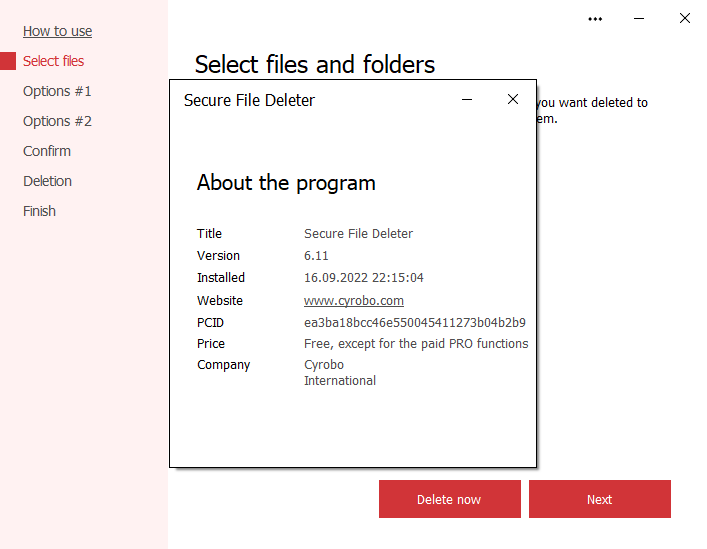Image resolution: width=707 pixels, height=549 pixels.
Task: Minimize the main Secure File Deleter window
Action: [638, 19]
